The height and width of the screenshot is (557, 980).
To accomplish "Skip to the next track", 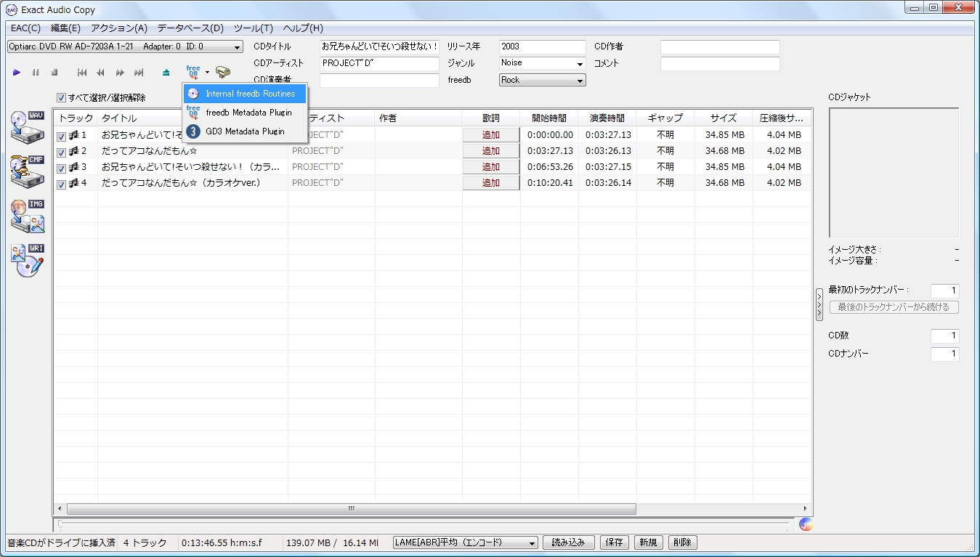I will pos(139,73).
